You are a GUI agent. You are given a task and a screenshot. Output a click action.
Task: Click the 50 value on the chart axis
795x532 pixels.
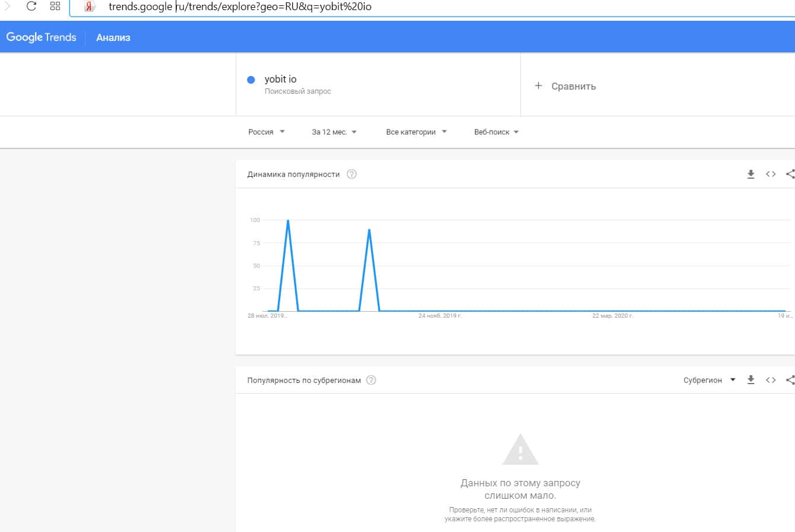pos(256,265)
